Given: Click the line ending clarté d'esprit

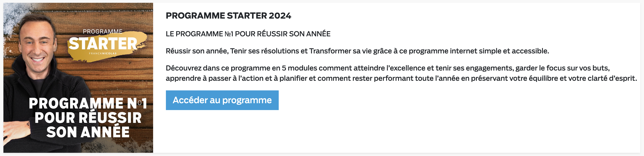Looking at the screenshot, I should pos(401,78).
